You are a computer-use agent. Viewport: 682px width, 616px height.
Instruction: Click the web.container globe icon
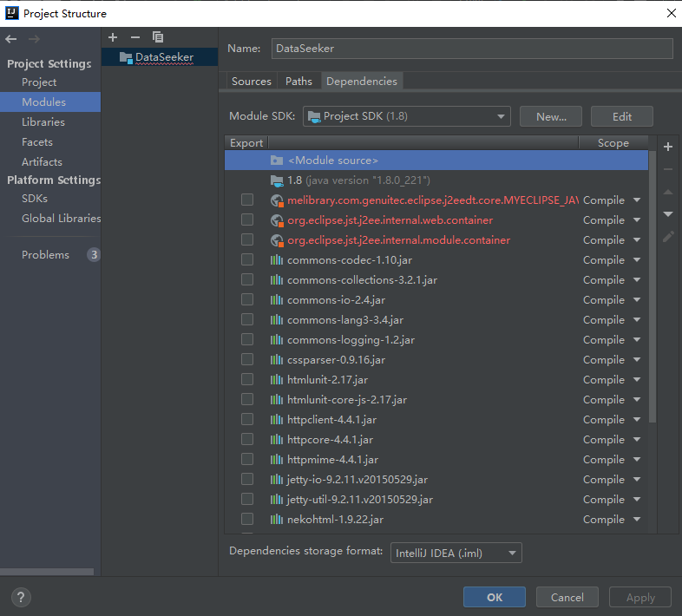(x=277, y=220)
